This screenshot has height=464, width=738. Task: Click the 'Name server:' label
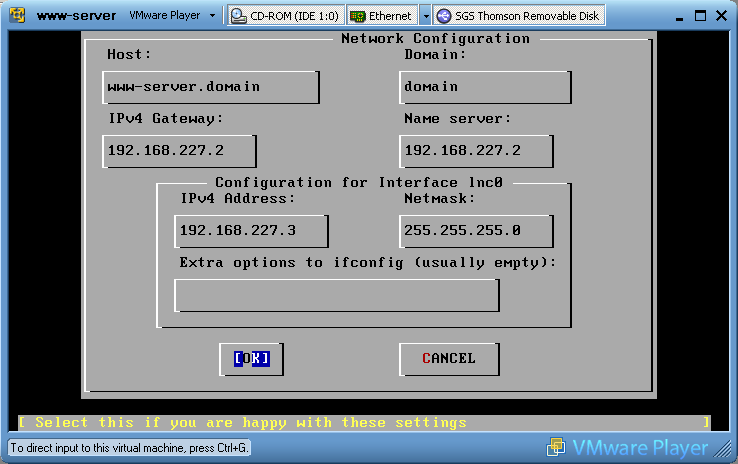pyautogui.click(x=457, y=119)
